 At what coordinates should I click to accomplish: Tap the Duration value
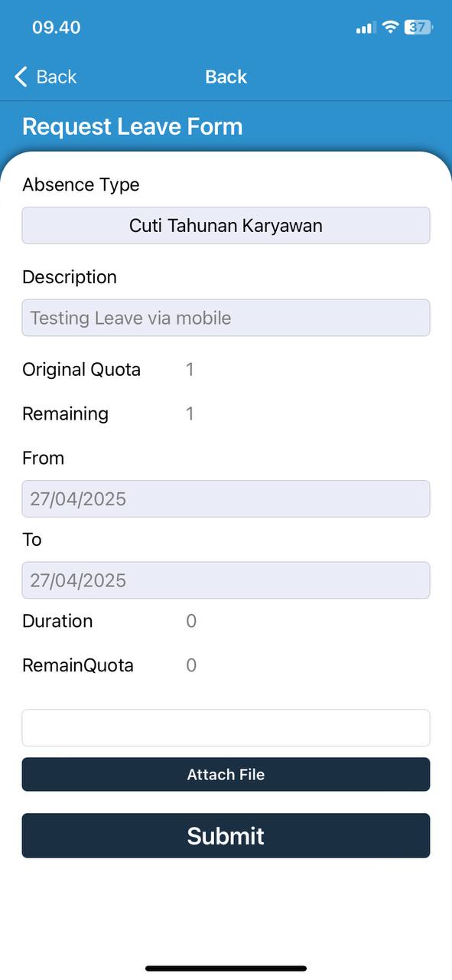191,621
